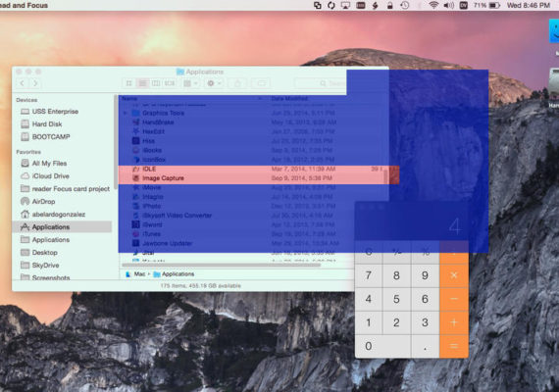Open the Arrange items dropdown
The width and height of the screenshot is (559, 392).
pos(190,83)
